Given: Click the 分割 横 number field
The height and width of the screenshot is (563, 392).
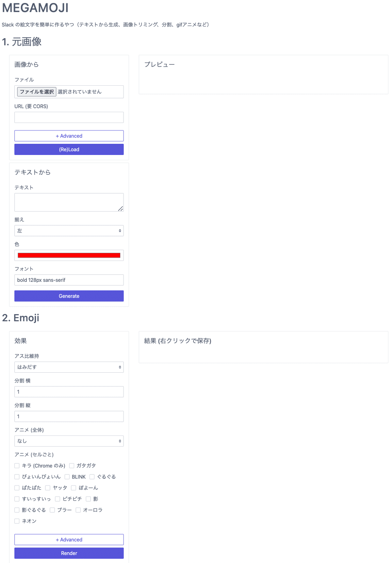Looking at the screenshot, I should coord(69,392).
